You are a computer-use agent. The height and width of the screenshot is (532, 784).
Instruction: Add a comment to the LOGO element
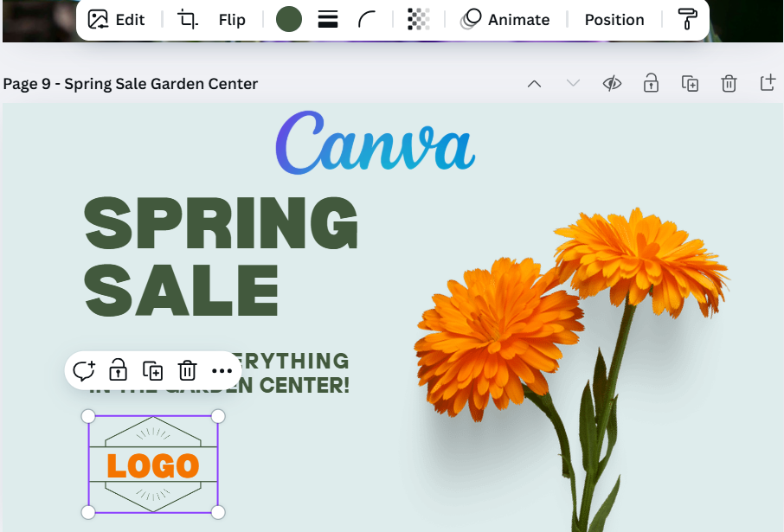pyautogui.click(x=84, y=370)
